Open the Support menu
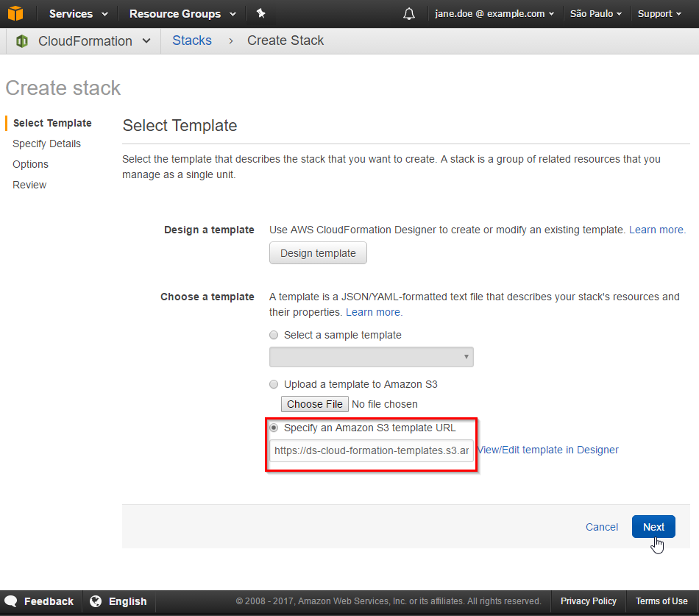This screenshot has width=699, height=616. pyautogui.click(x=659, y=14)
